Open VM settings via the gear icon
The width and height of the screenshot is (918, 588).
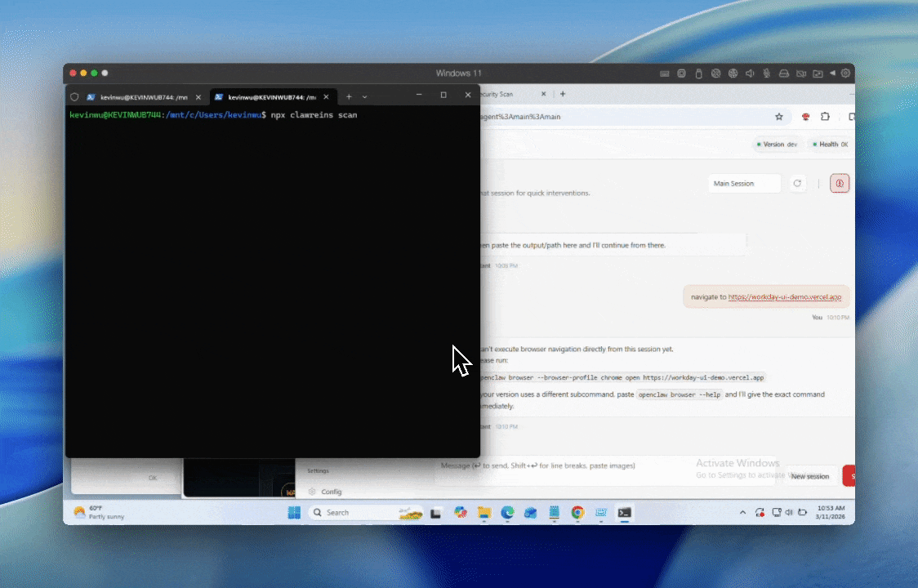click(846, 73)
